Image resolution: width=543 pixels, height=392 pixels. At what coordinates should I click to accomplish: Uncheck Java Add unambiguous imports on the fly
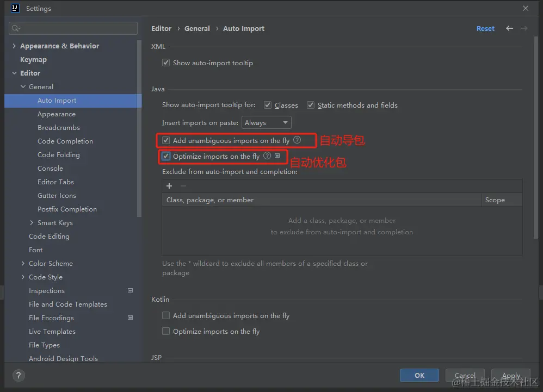click(166, 140)
